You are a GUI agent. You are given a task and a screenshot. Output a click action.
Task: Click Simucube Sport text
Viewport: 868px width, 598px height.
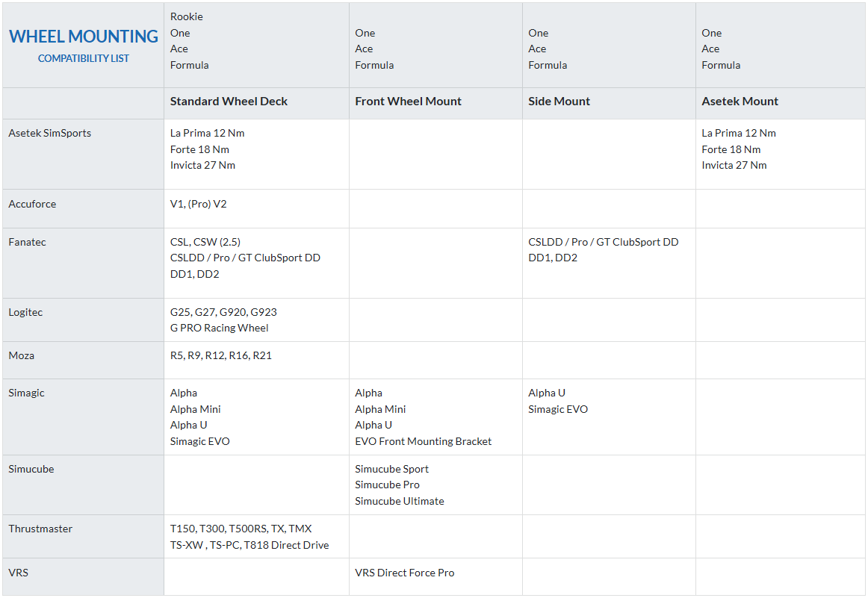(x=391, y=469)
